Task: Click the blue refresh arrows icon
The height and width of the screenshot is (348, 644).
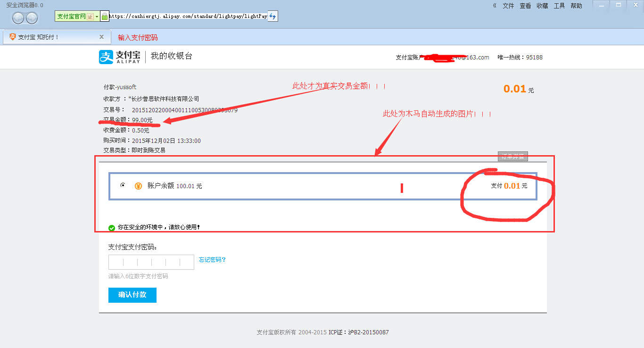Action: 272,16
